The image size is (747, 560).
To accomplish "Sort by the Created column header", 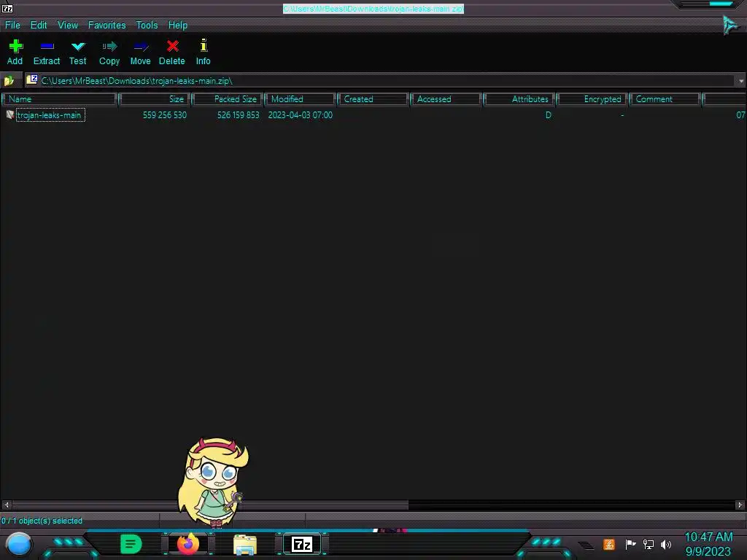I will [x=373, y=99].
